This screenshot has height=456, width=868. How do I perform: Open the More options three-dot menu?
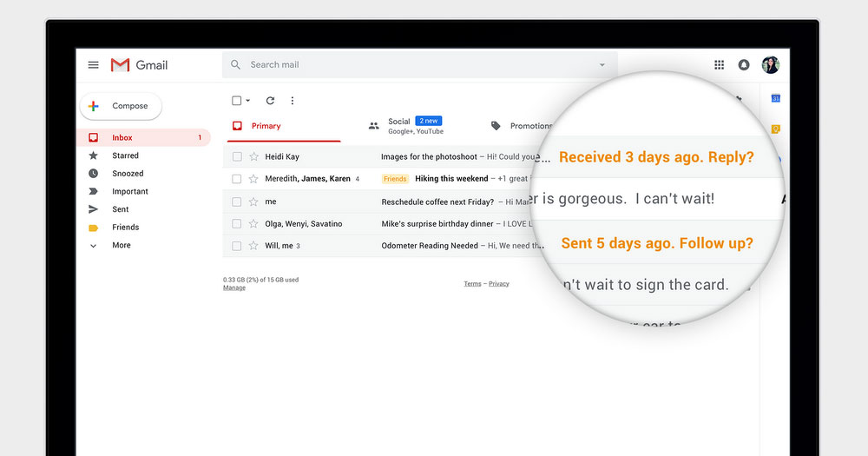click(x=293, y=100)
